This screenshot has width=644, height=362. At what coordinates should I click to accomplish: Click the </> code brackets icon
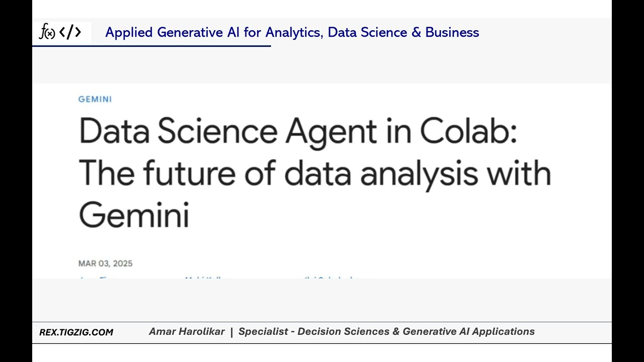70,32
